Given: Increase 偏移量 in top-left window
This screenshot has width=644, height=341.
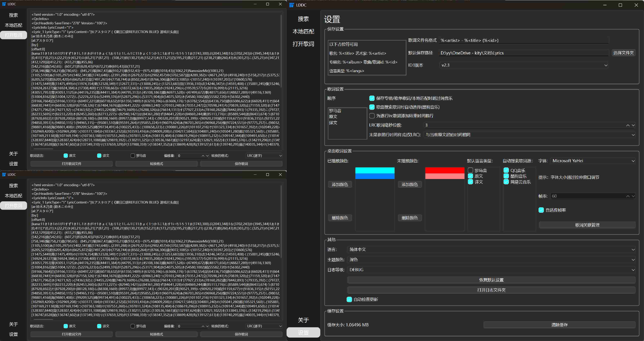Looking at the screenshot, I should pos(203,156).
